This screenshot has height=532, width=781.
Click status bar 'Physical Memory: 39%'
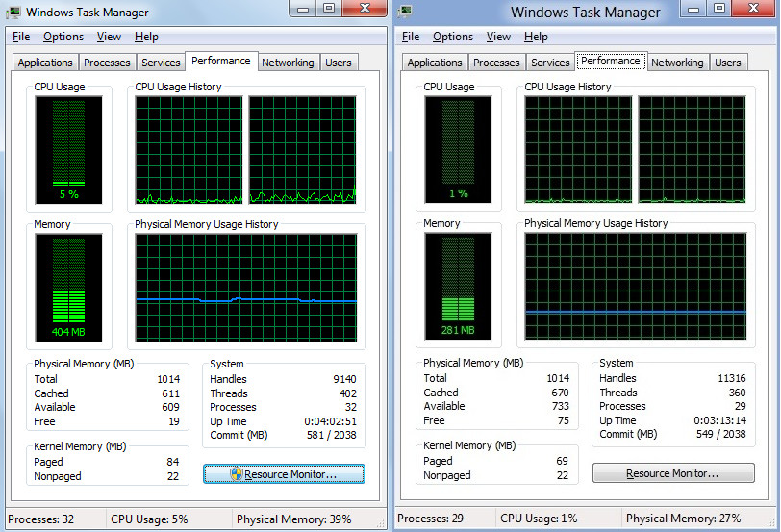pyautogui.click(x=294, y=519)
